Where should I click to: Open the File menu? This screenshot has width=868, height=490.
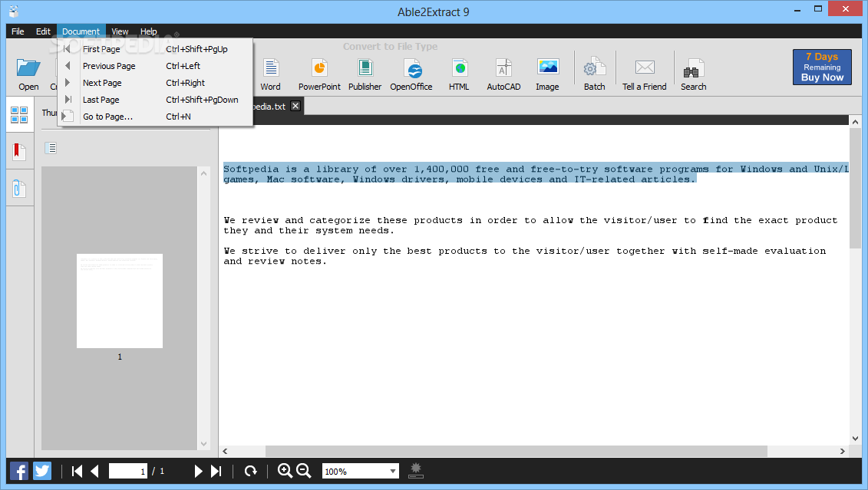(18, 31)
